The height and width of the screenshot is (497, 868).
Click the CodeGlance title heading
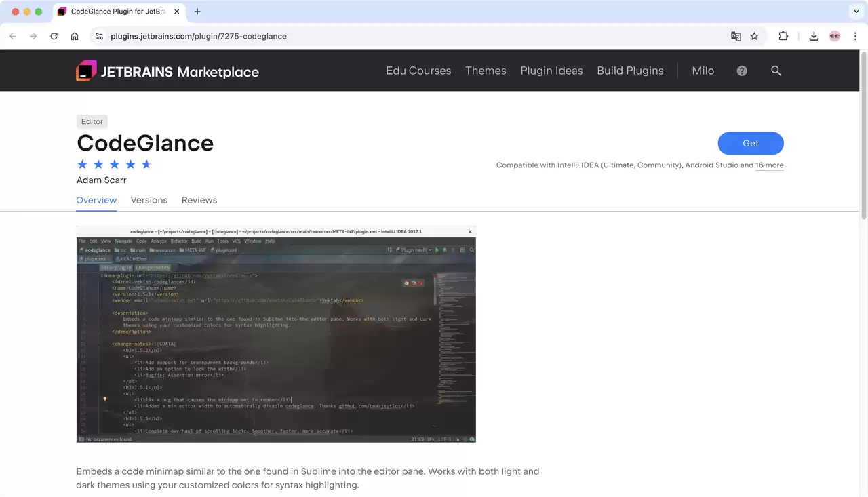point(145,143)
